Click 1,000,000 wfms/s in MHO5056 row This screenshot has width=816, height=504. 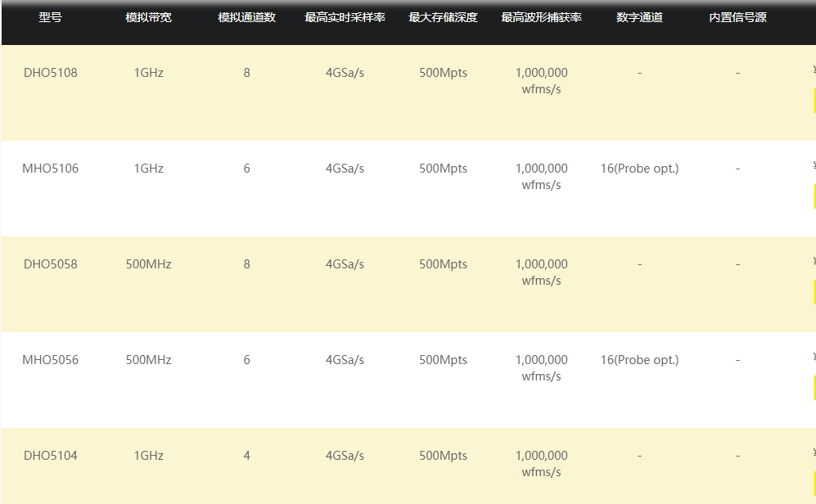pos(541,367)
